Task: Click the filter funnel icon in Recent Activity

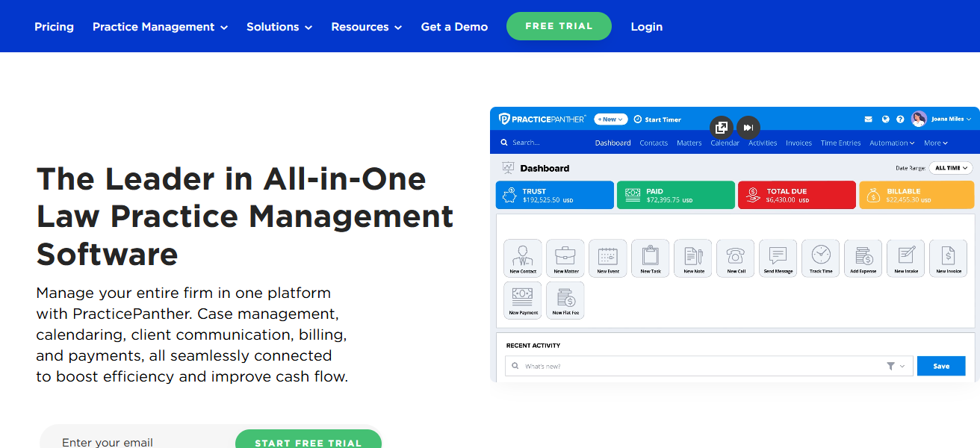Action: 891,366
